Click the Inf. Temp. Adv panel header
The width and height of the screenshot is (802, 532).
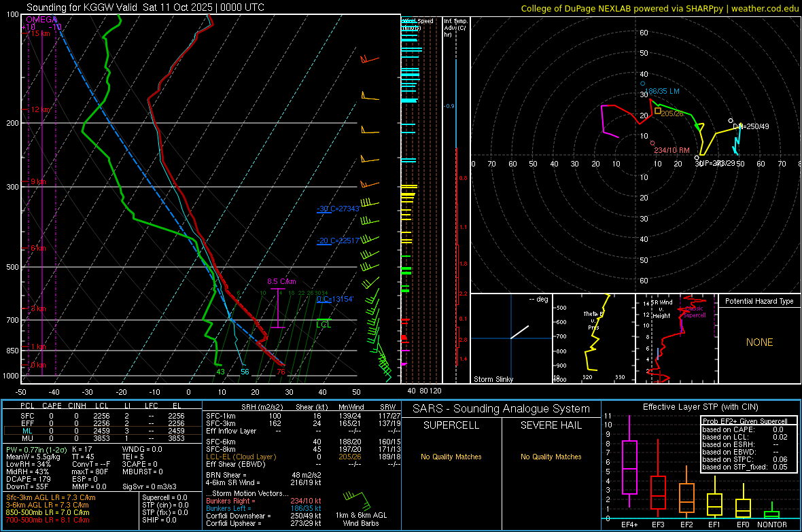pyautogui.click(x=455, y=28)
